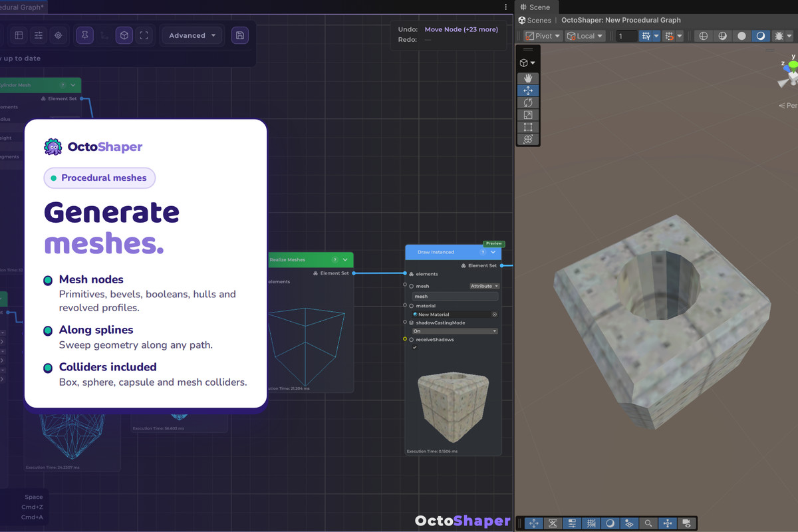Click the mesh attribute name field
This screenshot has height=532, width=798.
pos(456,297)
